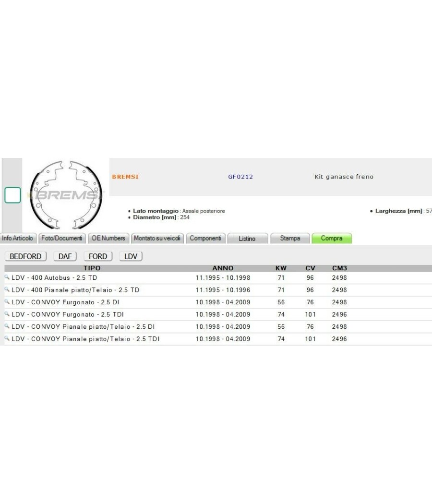Open the brake shoe product thumbnail

66,195
